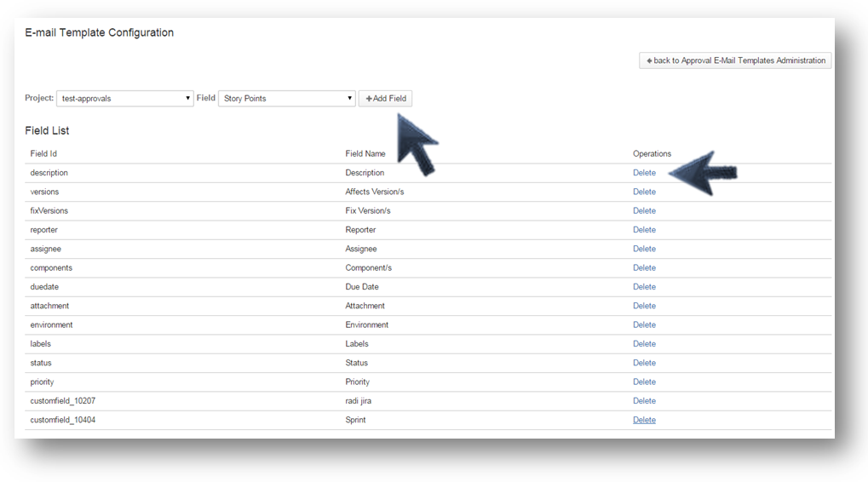Viewport: 868px width, 482px height.
Task: Delete the Fix Version/s field
Action: tap(644, 210)
